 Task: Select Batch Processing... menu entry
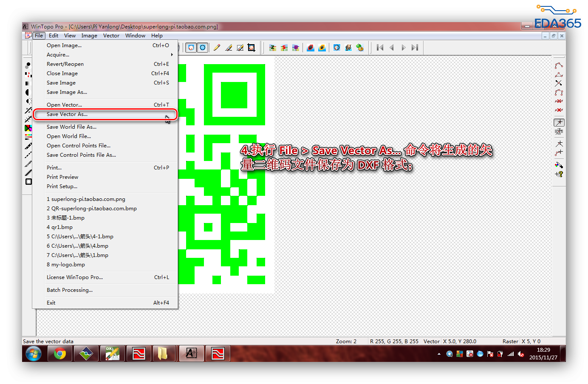pos(105,290)
